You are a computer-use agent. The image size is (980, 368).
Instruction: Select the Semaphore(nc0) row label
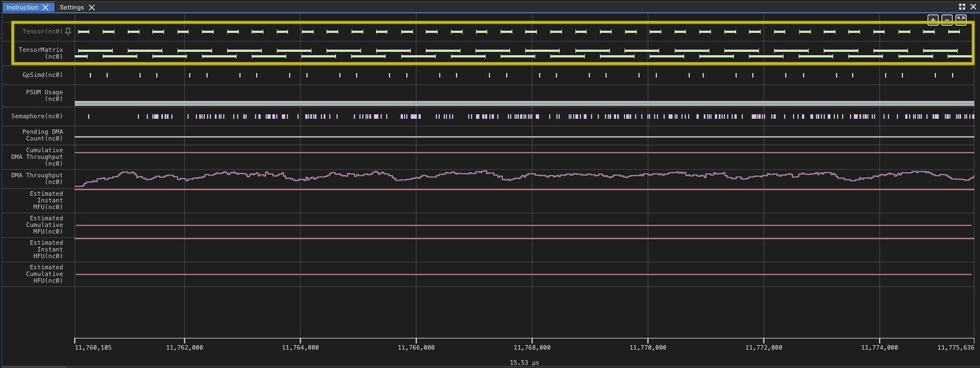[x=37, y=116]
